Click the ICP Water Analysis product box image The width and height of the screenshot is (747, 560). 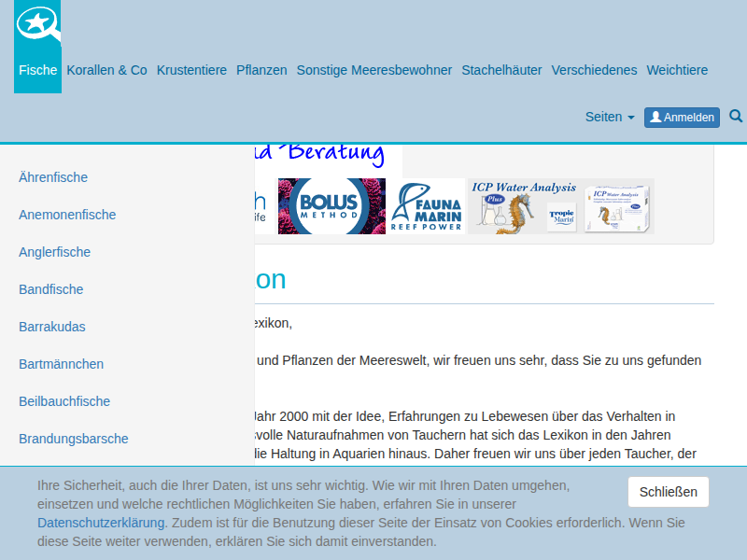[x=618, y=206]
